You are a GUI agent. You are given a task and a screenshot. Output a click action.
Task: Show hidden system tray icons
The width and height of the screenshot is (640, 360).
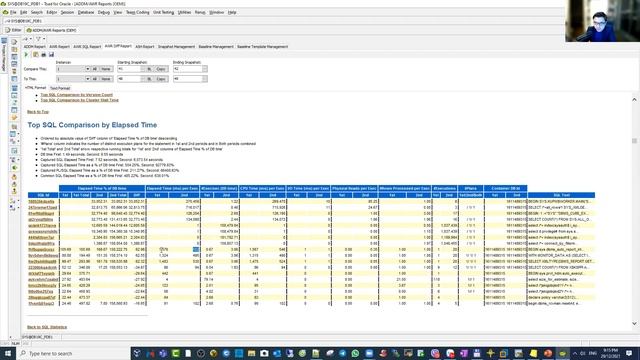point(575,353)
